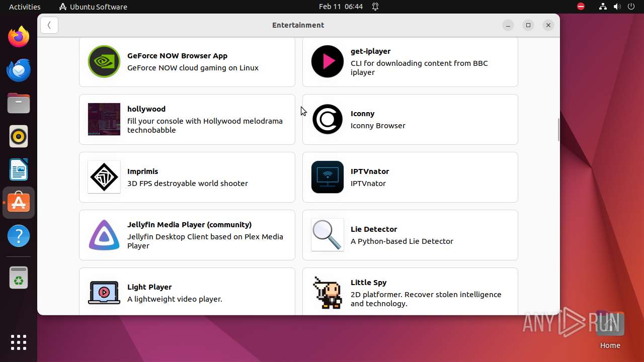This screenshot has width=644, height=362.
Task: Open Jellyfin Media Player (community) title
Action: coord(189,225)
